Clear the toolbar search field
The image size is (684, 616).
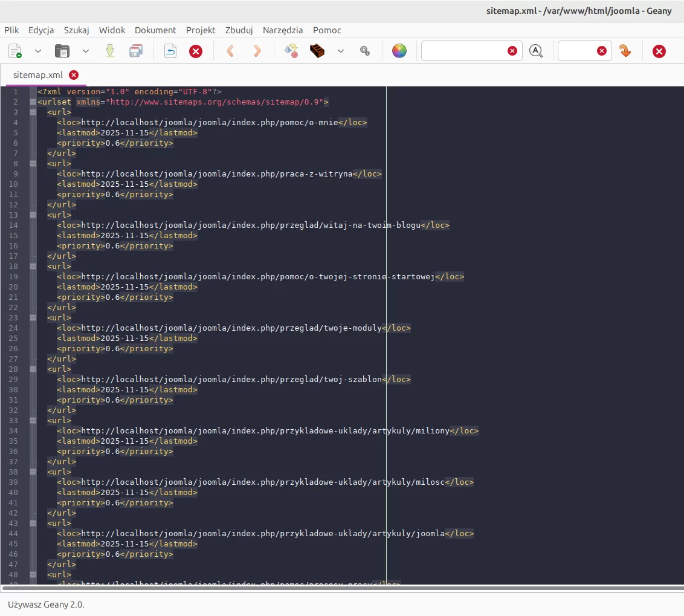pos(512,51)
